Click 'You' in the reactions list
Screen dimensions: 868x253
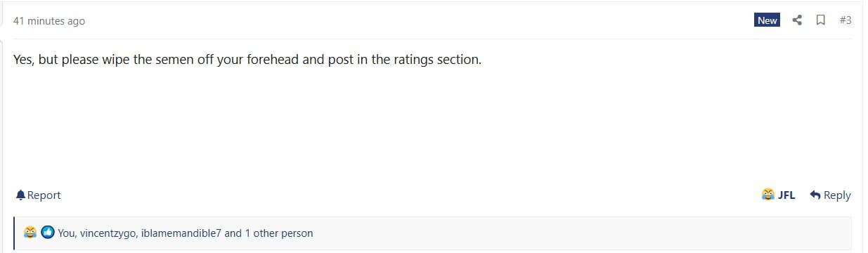pyautogui.click(x=67, y=233)
